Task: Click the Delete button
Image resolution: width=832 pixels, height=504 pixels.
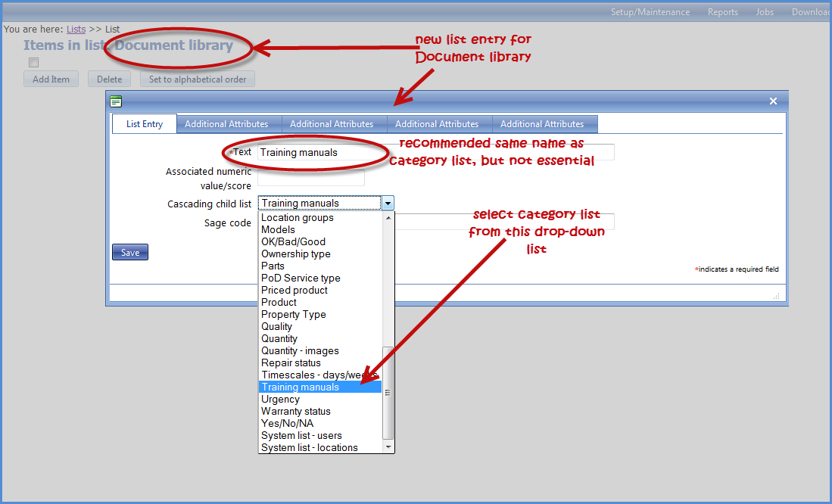Action: coord(109,78)
